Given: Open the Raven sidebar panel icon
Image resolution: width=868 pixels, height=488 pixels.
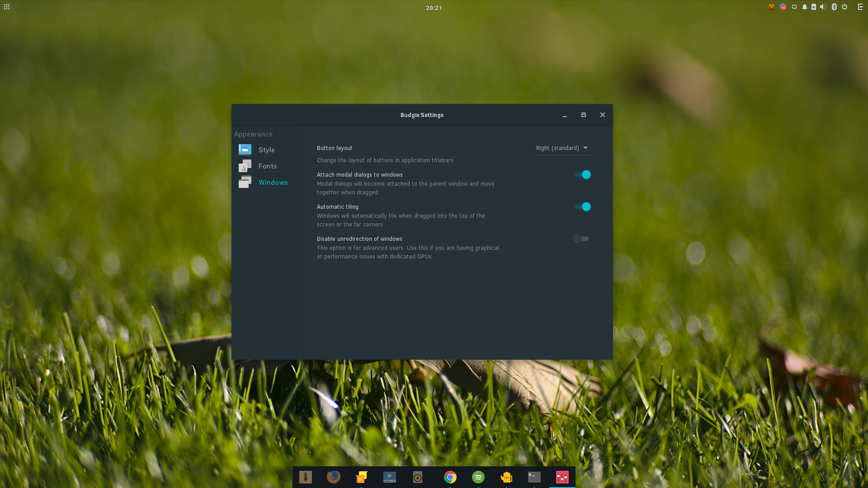Looking at the screenshot, I should point(861,7).
